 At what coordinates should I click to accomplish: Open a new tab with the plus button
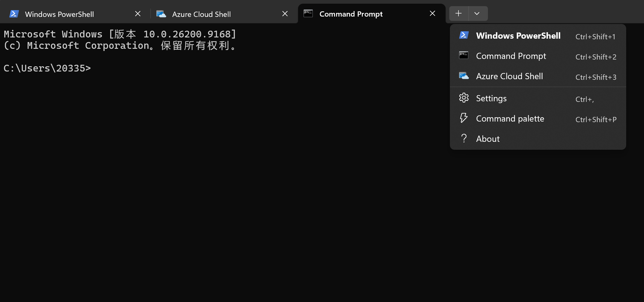pyautogui.click(x=458, y=14)
